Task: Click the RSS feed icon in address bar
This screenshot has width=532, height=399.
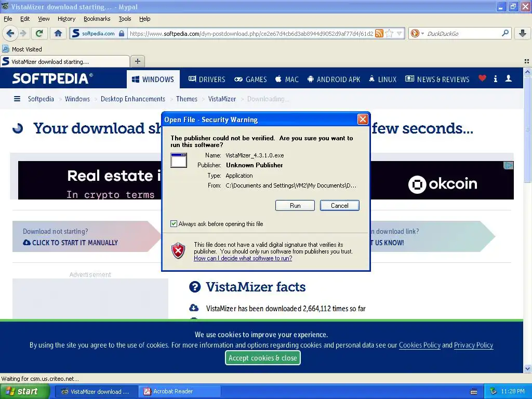Action: pos(379,33)
